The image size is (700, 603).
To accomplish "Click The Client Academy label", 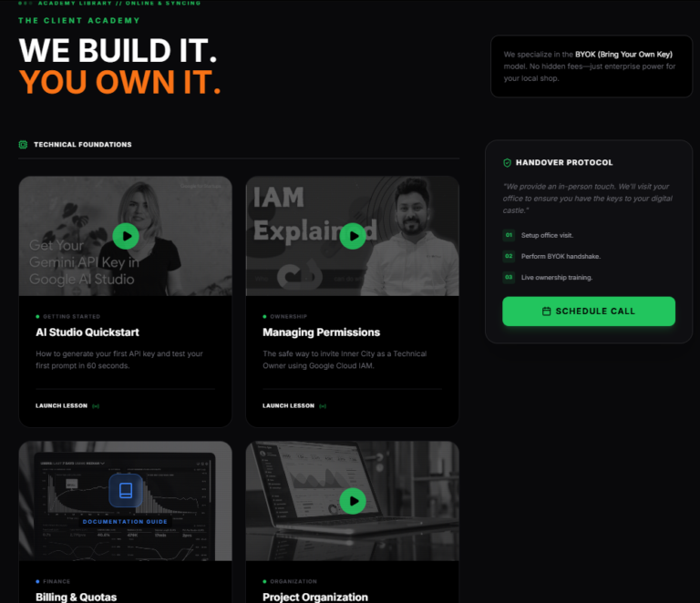I will 79,21.
